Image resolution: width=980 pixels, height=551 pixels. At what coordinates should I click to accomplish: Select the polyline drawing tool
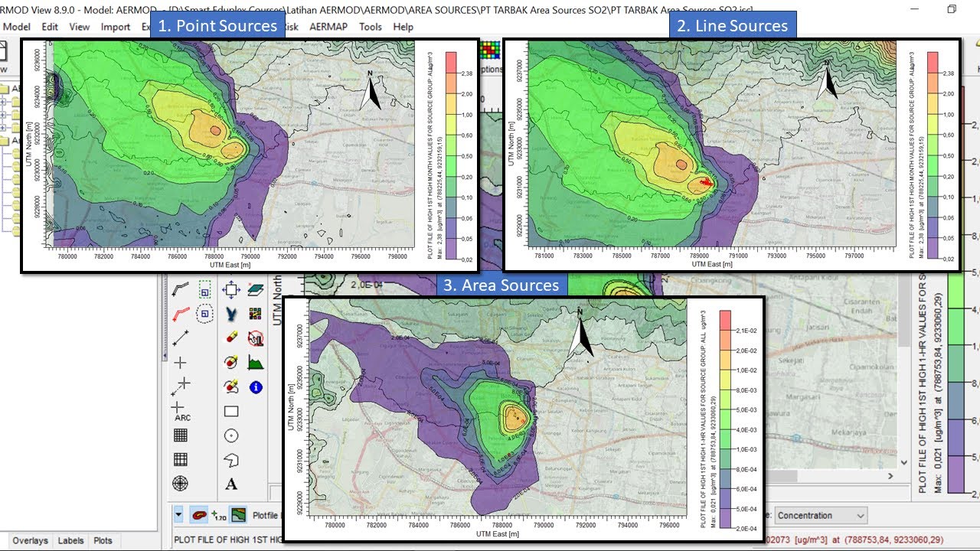coord(180,289)
